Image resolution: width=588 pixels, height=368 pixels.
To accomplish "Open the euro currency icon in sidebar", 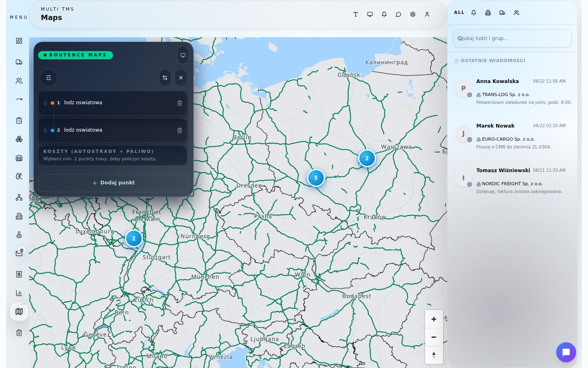I will click(x=19, y=177).
